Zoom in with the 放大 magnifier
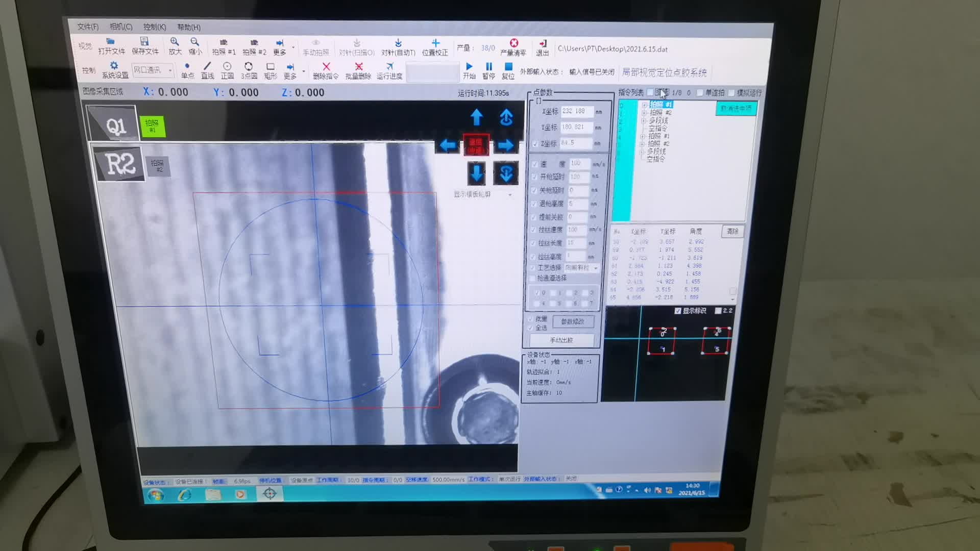980x551 pixels. point(175,46)
